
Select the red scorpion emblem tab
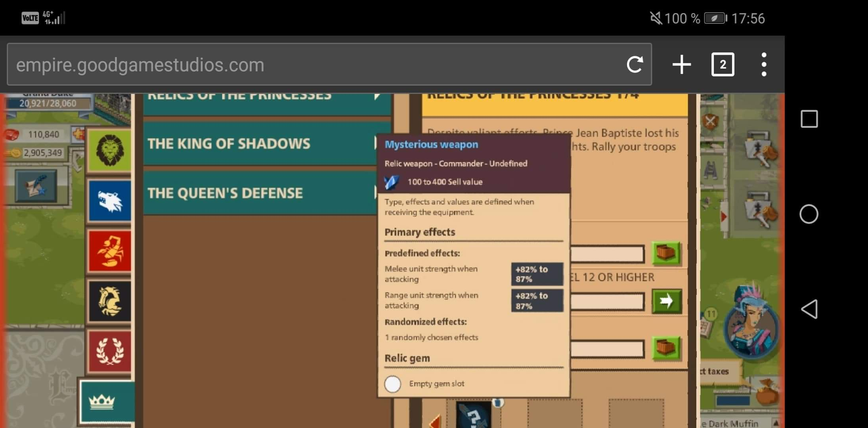[110, 251]
